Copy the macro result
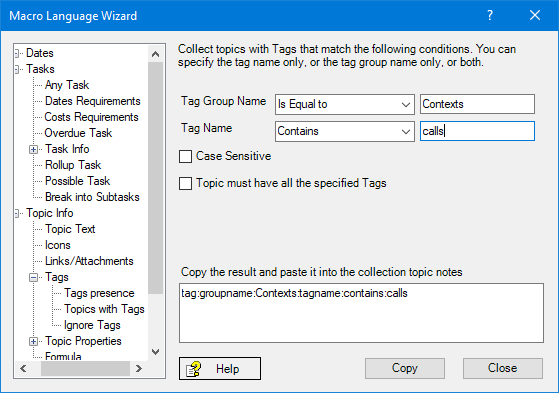The width and height of the screenshot is (559, 393). pyautogui.click(x=405, y=368)
